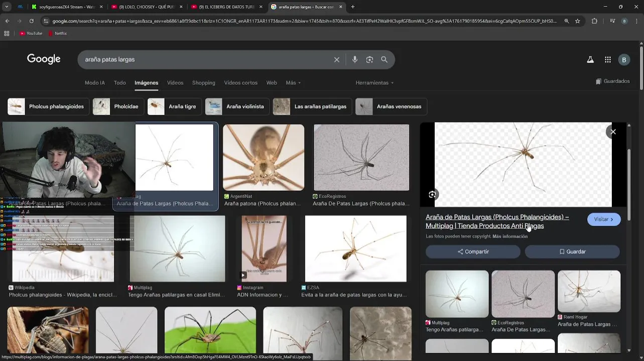Screen dimensions: 644x361
Task: Bookmark this page with the star icon
Action: 578,21
